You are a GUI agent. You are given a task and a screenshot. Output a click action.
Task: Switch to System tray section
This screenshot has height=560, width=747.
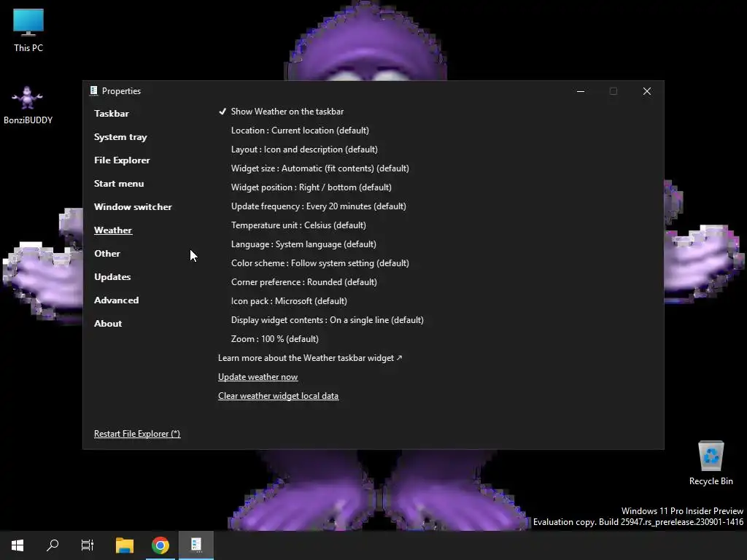120,136
